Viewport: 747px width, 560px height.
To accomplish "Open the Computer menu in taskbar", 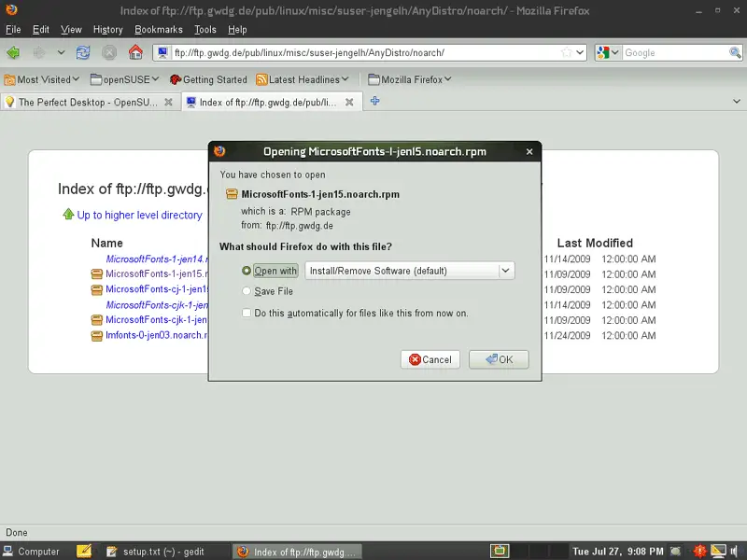I will (x=32, y=552).
